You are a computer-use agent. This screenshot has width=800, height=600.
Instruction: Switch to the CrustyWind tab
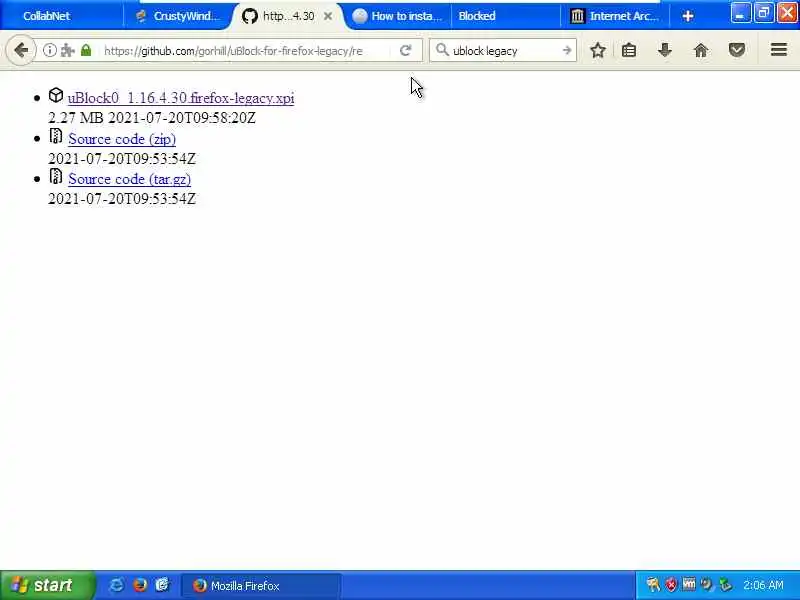click(x=179, y=16)
